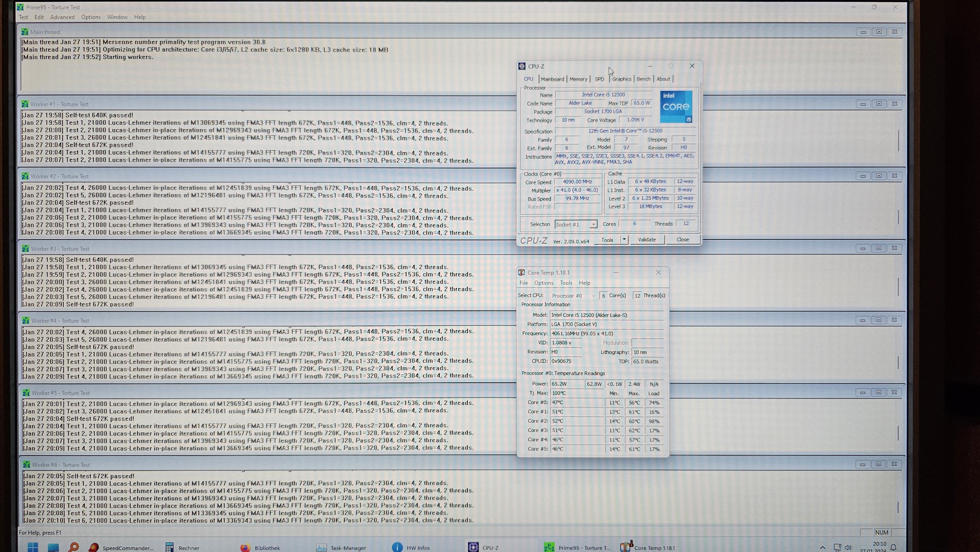Open Core Temp Options menu
Image resolution: width=980 pixels, height=552 pixels.
tap(543, 283)
